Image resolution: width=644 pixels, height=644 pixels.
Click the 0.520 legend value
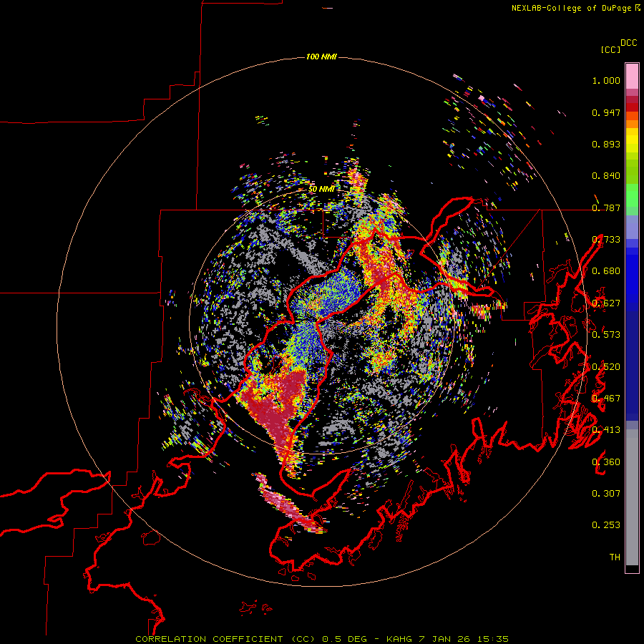click(606, 367)
